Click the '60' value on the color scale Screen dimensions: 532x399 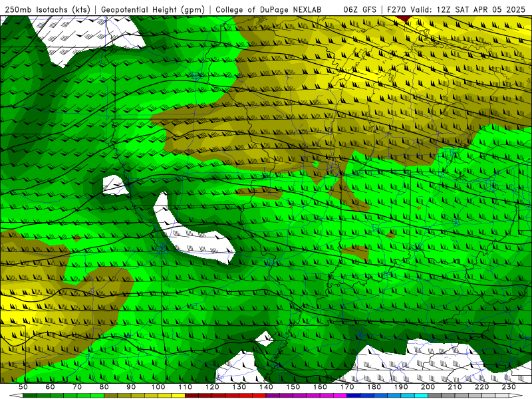point(50,387)
